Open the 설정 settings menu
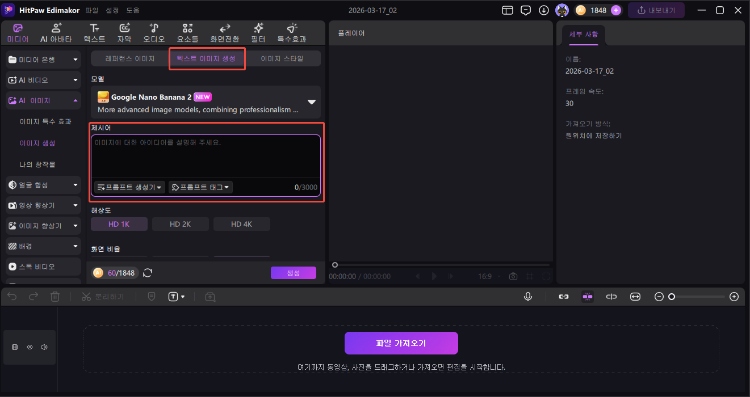 (112, 10)
